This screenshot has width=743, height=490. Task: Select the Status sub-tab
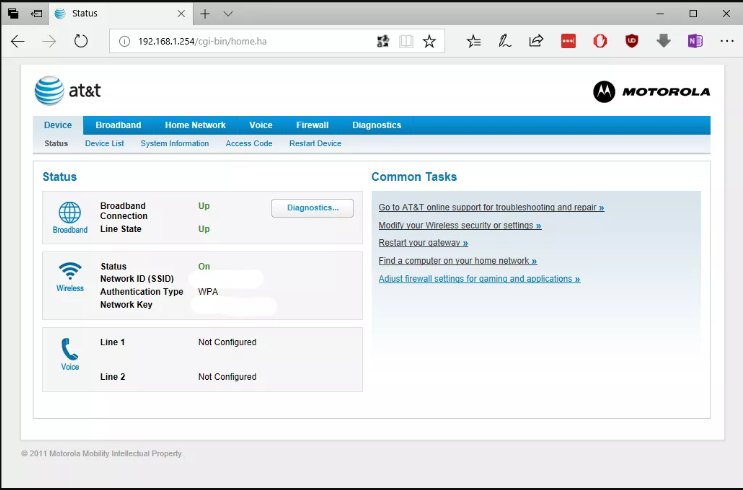[x=56, y=143]
